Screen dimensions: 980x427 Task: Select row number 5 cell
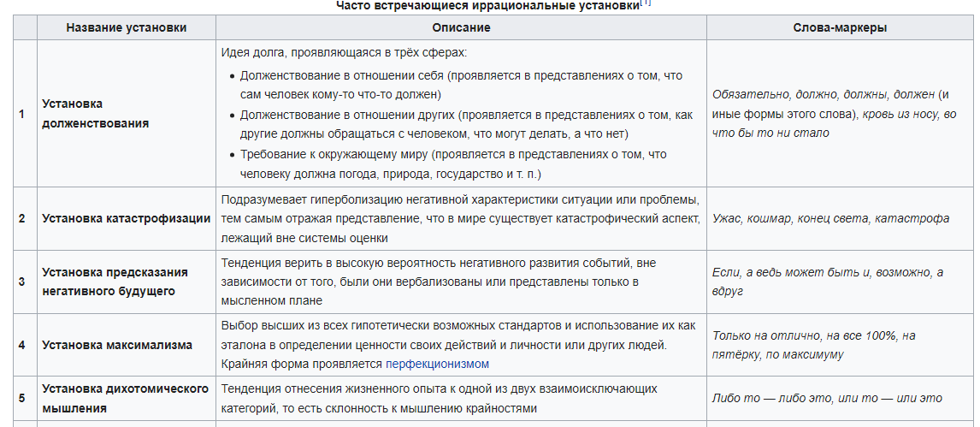coord(21,398)
